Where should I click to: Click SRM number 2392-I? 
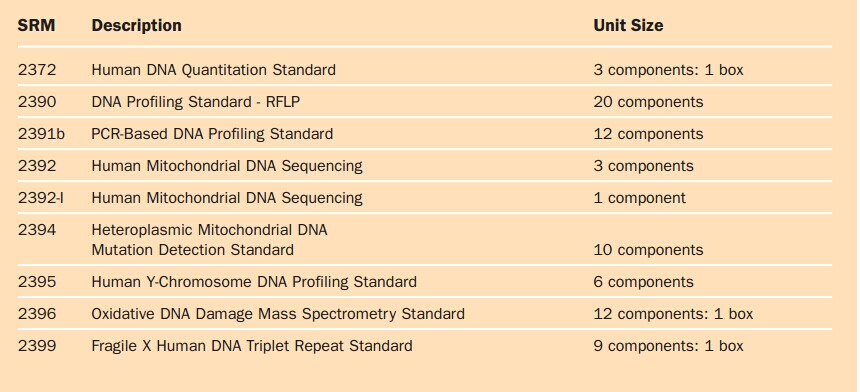[x=41, y=197]
